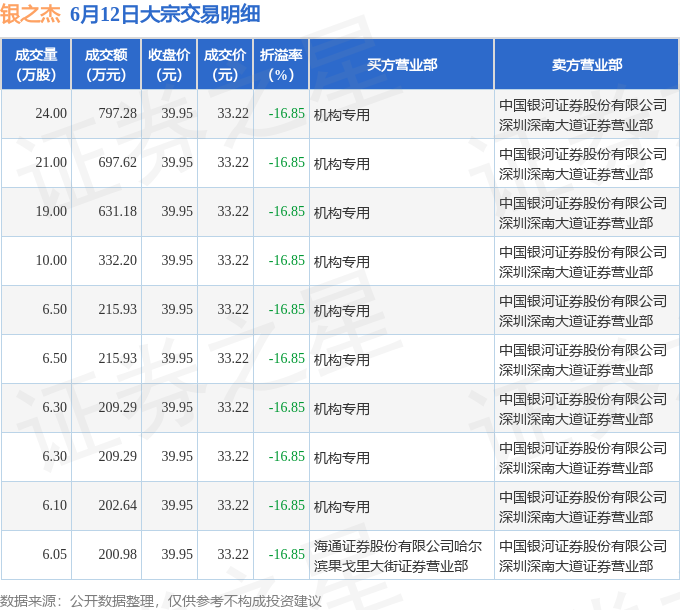Viewport: 680px width, 610px height.
Task: Select the 收盘价(元) column header
Action: (x=169, y=65)
